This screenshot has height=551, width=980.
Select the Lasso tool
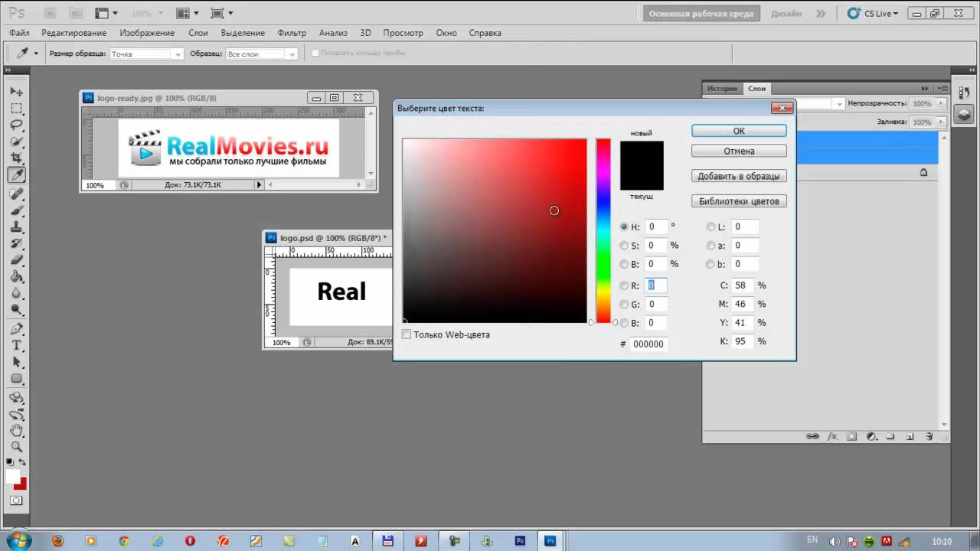[x=16, y=125]
